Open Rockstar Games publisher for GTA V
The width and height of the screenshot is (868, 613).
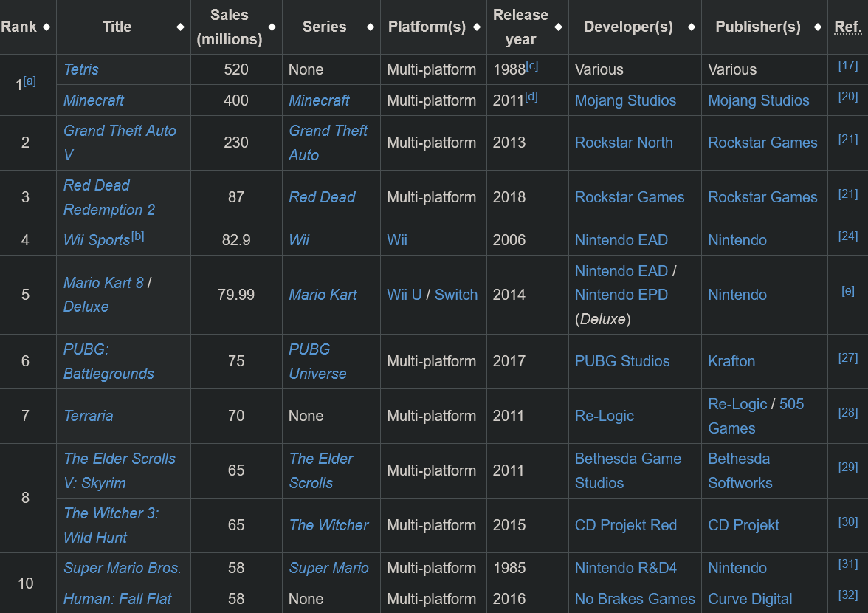(763, 143)
